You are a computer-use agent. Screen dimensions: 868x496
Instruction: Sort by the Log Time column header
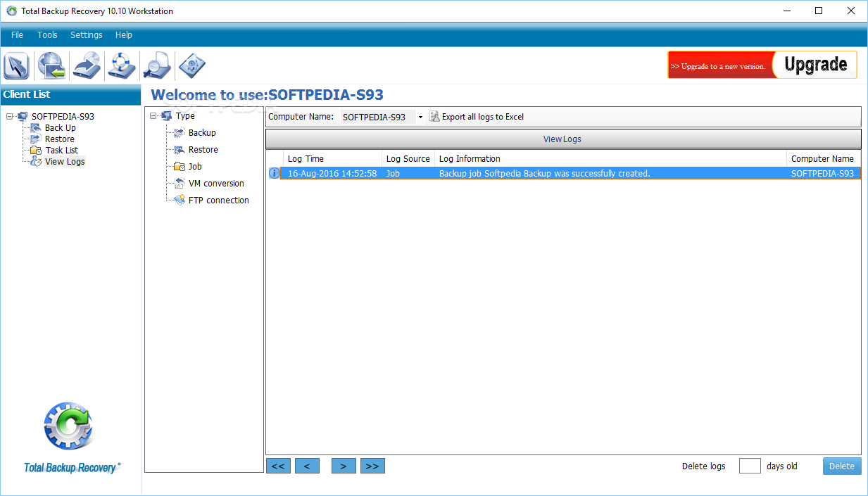point(332,158)
